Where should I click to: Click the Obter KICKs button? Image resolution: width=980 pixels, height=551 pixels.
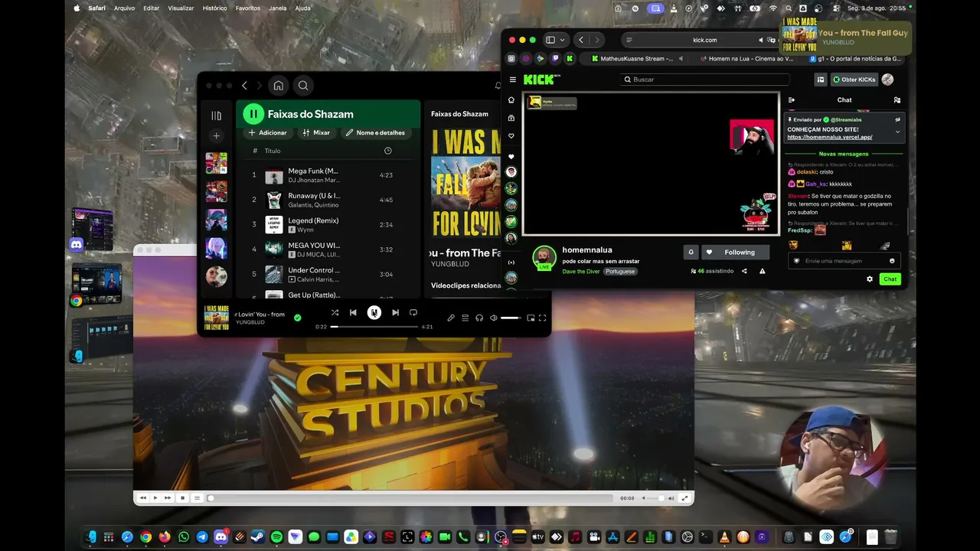pos(854,80)
